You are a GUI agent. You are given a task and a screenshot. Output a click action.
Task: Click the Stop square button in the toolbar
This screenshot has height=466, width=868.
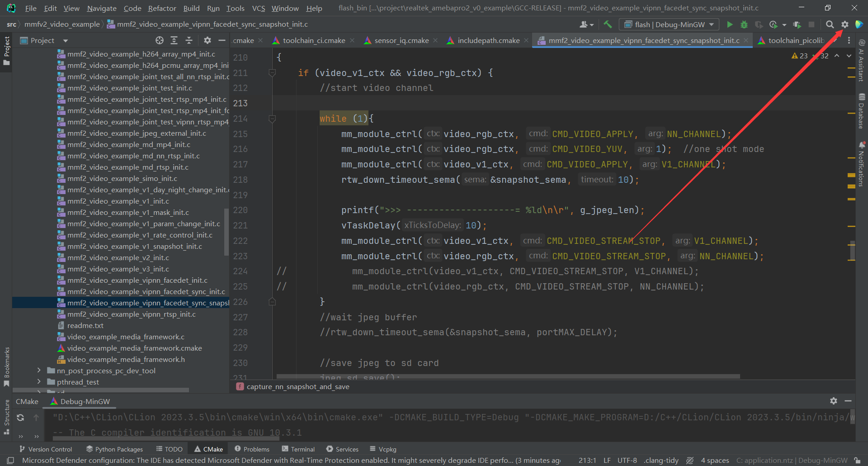(811, 24)
